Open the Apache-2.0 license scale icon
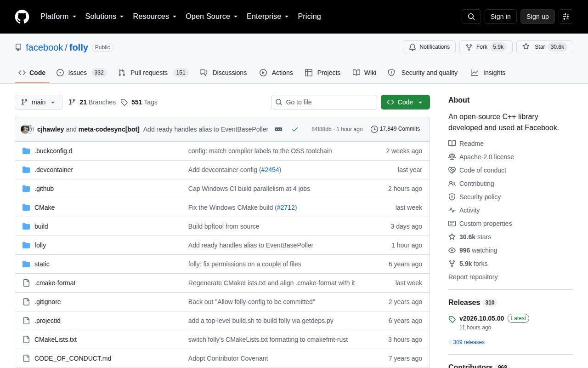The height and width of the screenshot is (368, 588). point(452,157)
